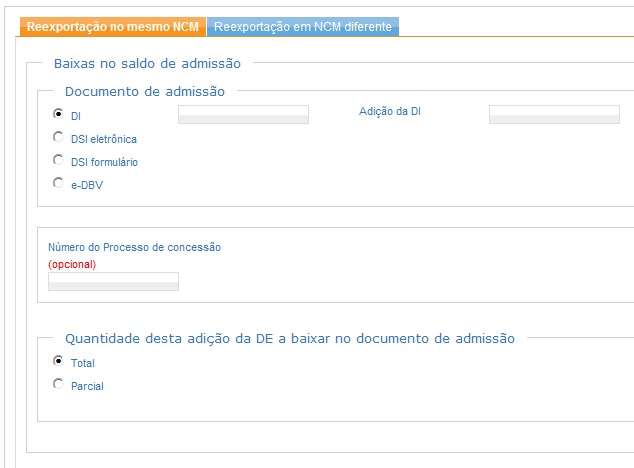Click the 'Quantidade desta adição da DE' section heading
634x468 pixels.
[290, 338]
